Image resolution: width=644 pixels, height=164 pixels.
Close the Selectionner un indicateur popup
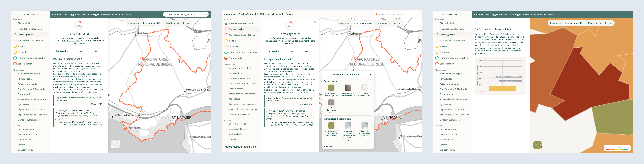370,75
